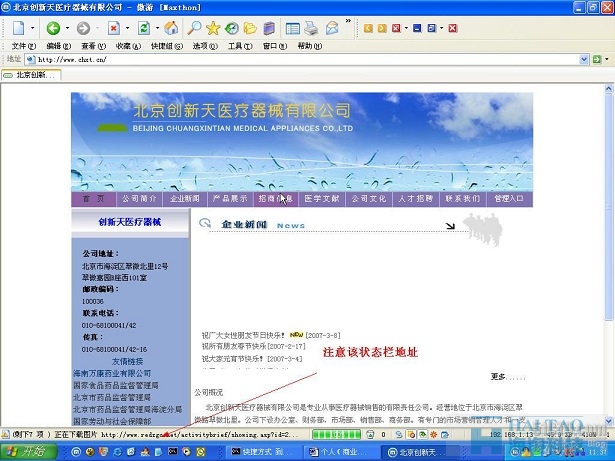Click the purple book icon in toolbar
The height and width of the screenshot is (461, 615).
click(x=269, y=28)
